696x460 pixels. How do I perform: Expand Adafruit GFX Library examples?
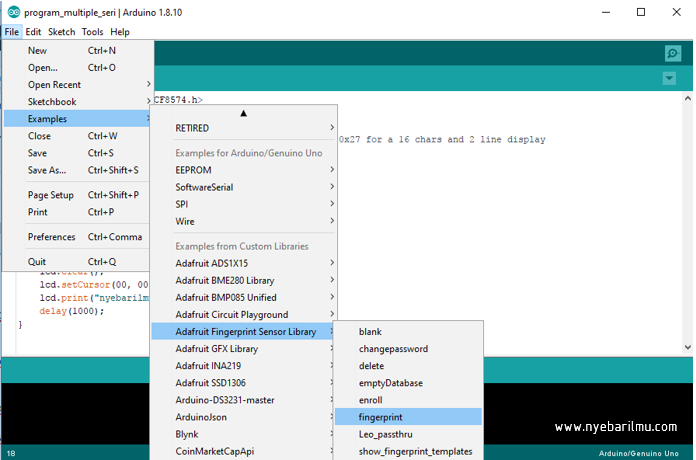point(243,349)
